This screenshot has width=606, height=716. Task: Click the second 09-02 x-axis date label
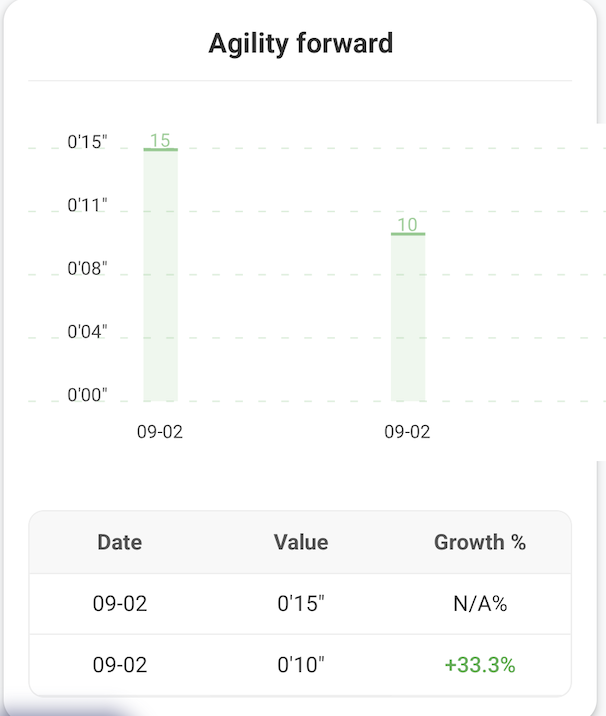click(x=407, y=432)
